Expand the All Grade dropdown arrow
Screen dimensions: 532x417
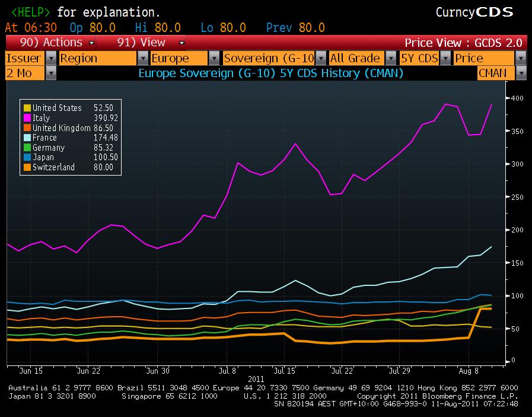coord(390,58)
